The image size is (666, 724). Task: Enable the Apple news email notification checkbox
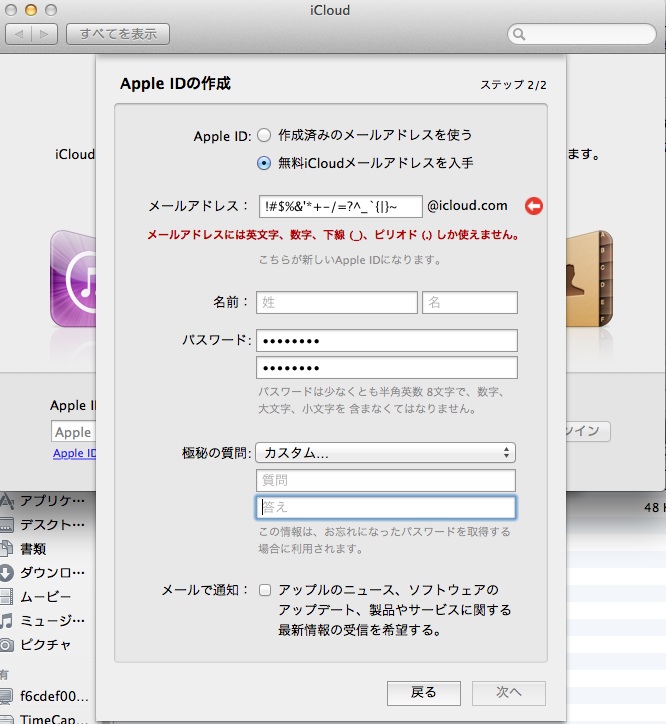(x=265, y=590)
